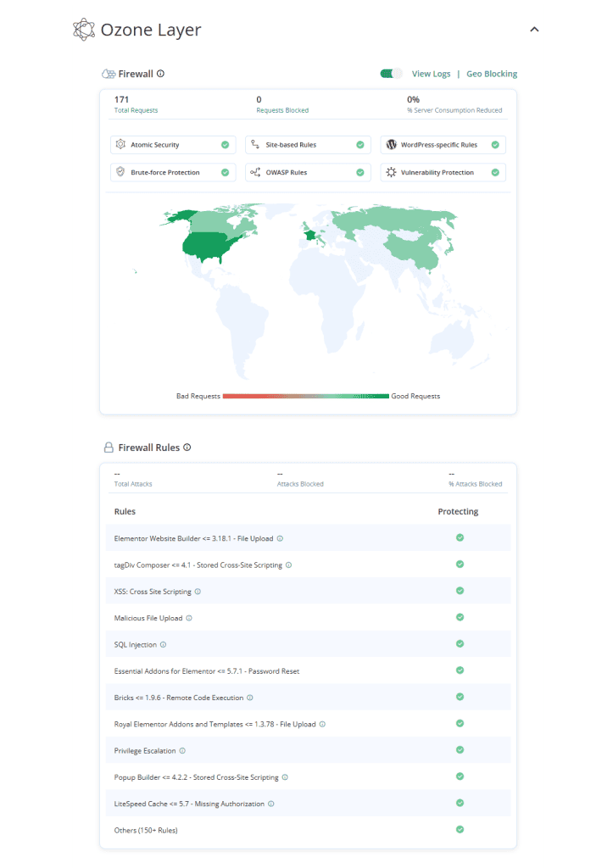The image size is (613, 868).
Task: Click the Malicious File Upload protecting check mark
Action: tap(460, 617)
